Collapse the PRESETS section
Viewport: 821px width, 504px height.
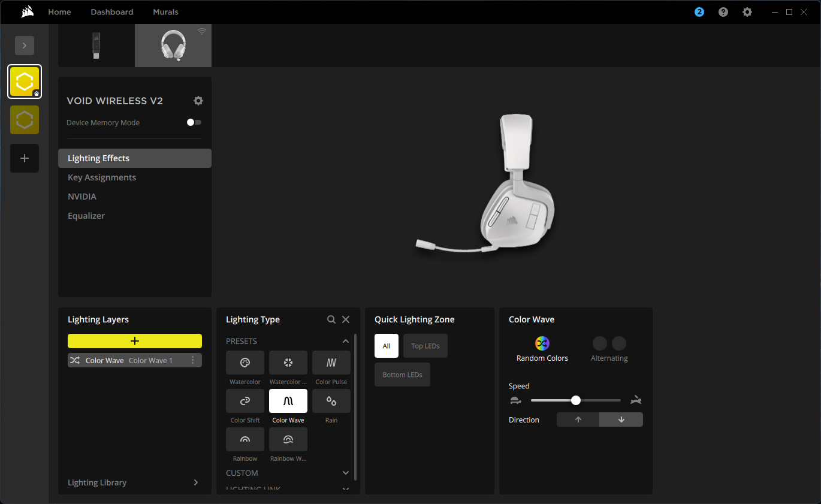pos(345,341)
